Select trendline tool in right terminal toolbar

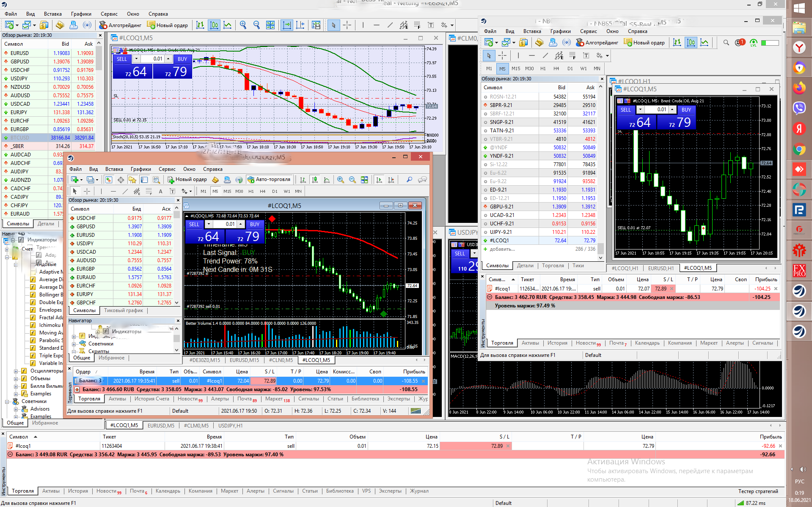[545, 55]
